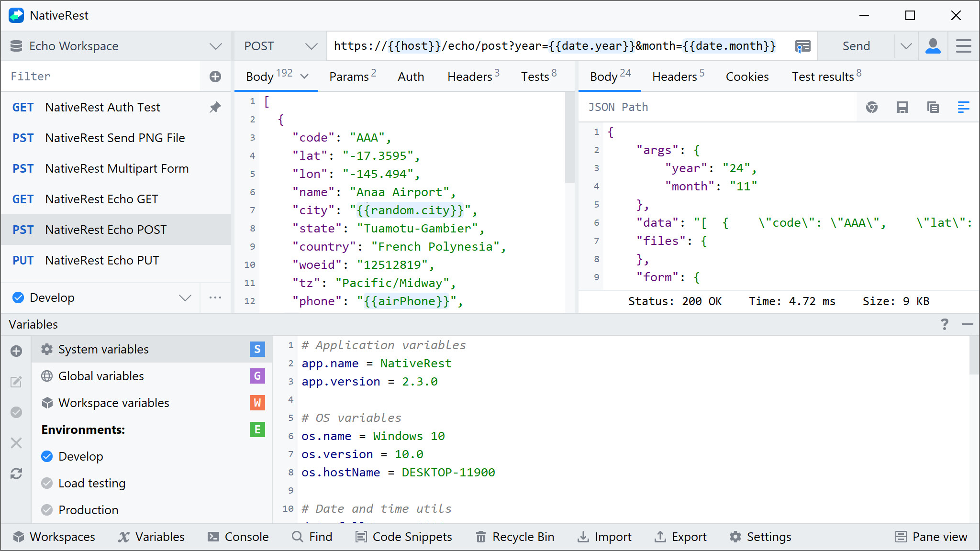Toggle word wrap in the response viewer
Viewport: 980px width, 551px height.
click(x=963, y=107)
